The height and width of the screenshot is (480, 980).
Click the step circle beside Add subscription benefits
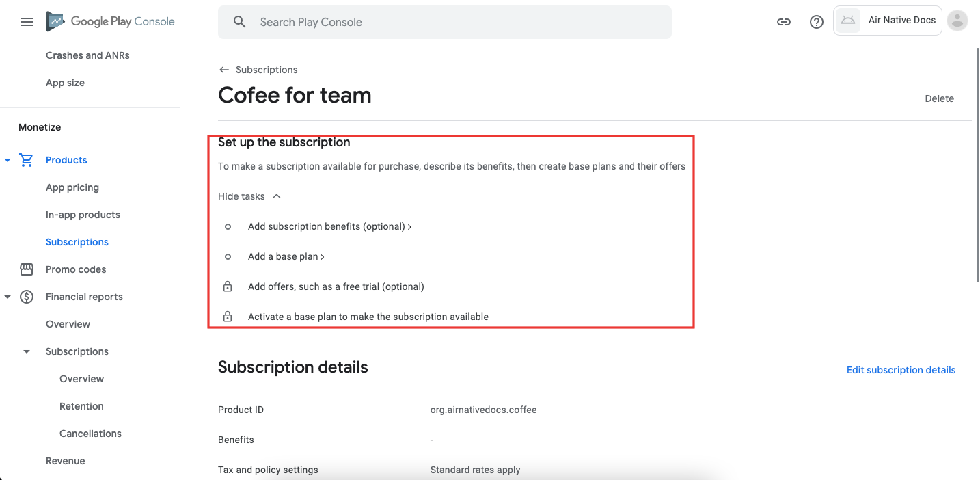pos(228,226)
